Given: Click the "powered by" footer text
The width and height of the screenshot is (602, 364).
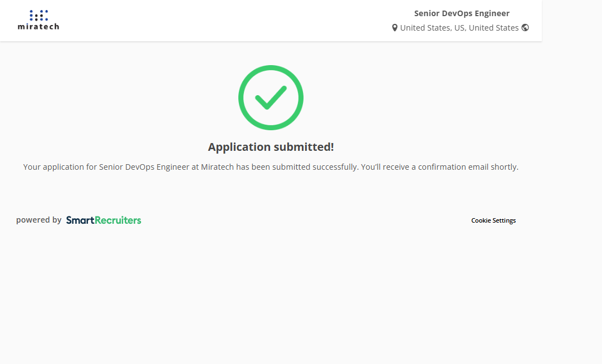Looking at the screenshot, I should pos(38,220).
